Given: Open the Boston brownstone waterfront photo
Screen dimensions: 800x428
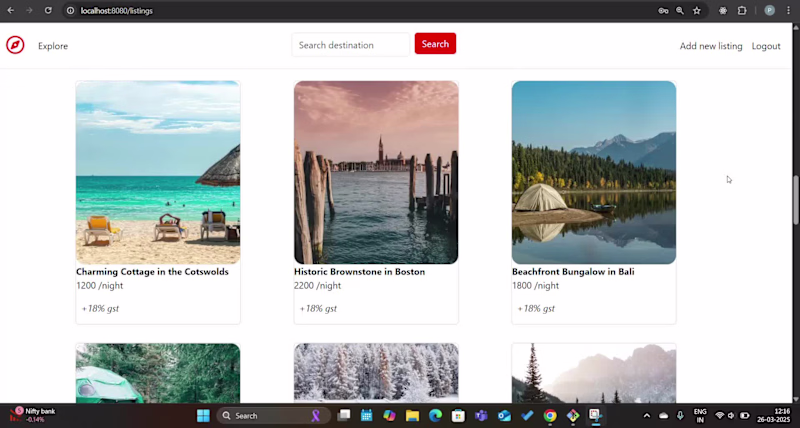Looking at the screenshot, I should pos(376,172).
